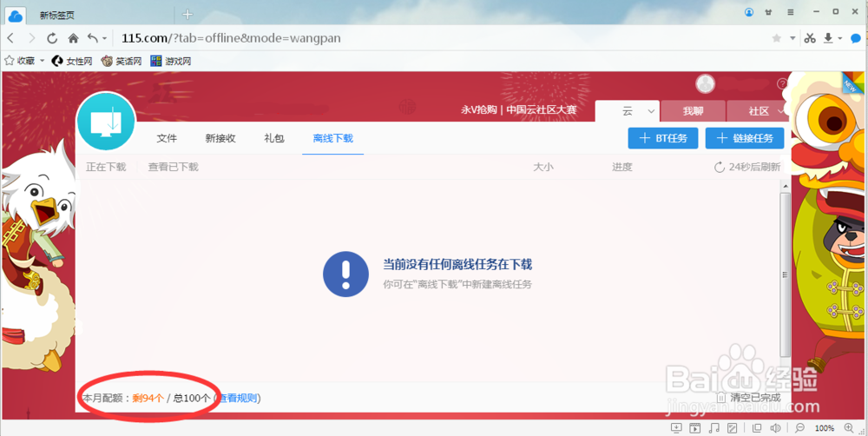Open the browser skin shirt icon
This screenshot has width=868, height=436.
click(x=769, y=11)
